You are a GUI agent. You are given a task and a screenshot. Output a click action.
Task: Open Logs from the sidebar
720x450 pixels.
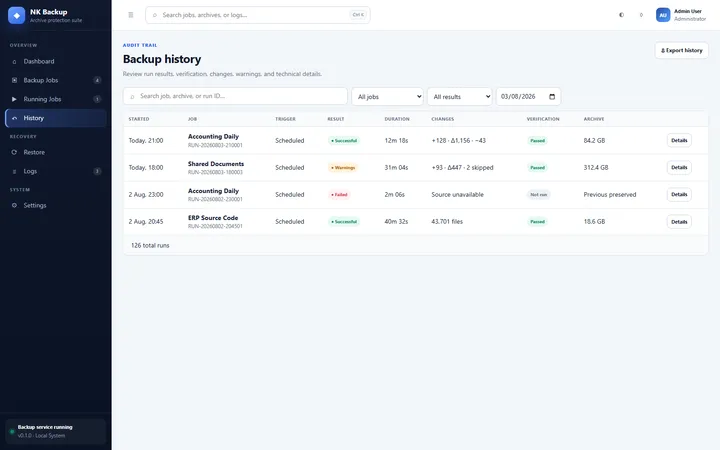[x=56, y=171]
